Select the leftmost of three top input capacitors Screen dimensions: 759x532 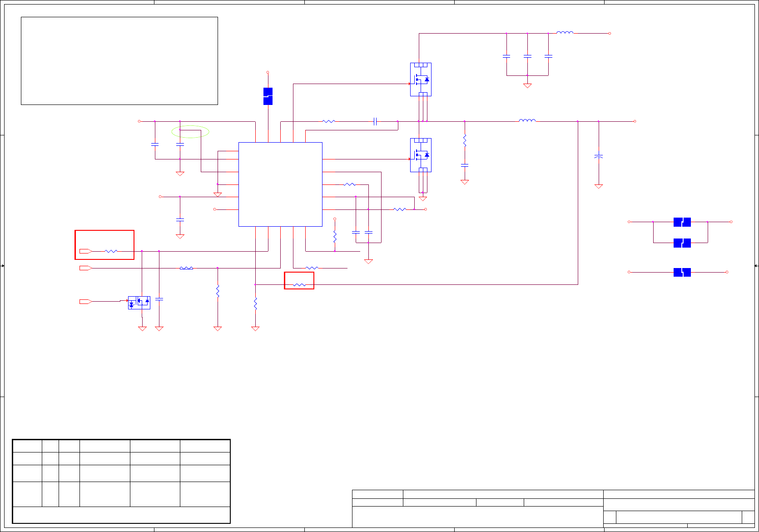coord(506,56)
